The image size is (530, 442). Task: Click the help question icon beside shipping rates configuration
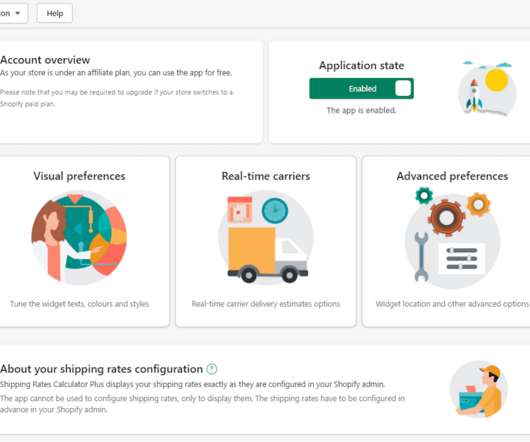(x=212, y=369)
